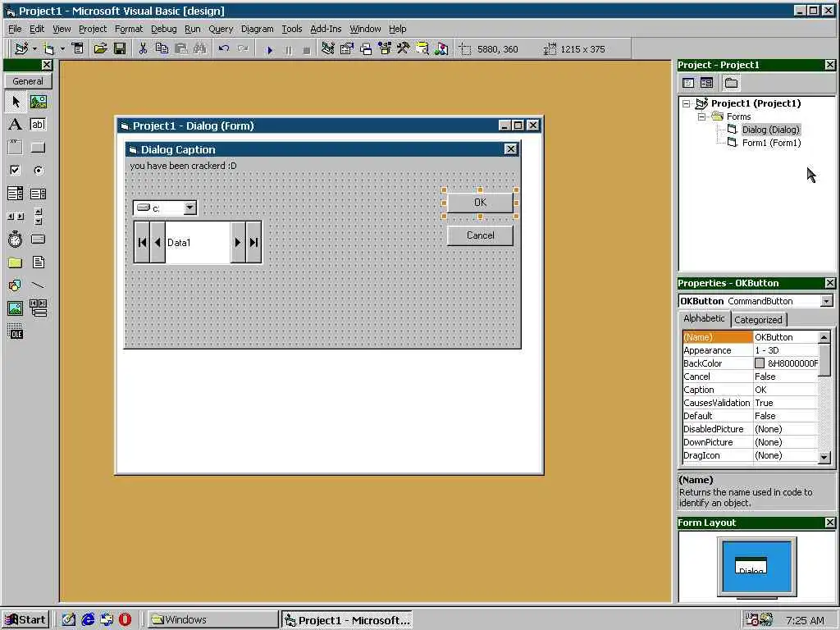Image resolution: width=840 pixels, height=630 pixels.
Task: Select the FileListBox control tool
Action: click(x=38, y=262)
